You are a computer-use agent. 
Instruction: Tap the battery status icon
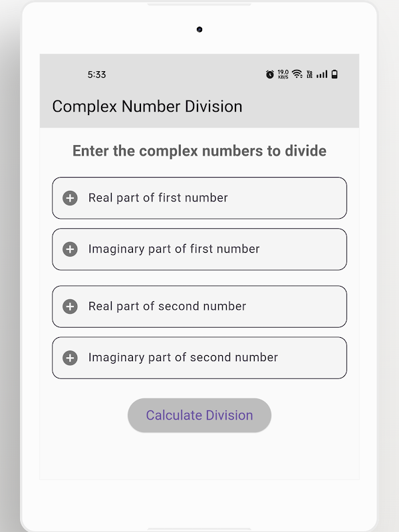point(334,74)
